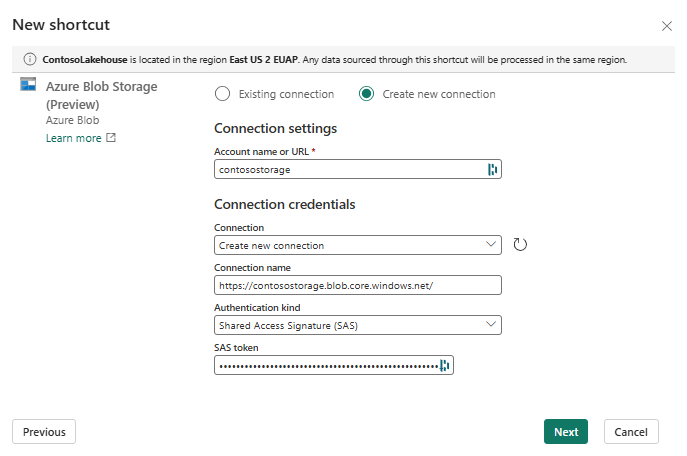The width and height of the screenshot is (687, 456).
Task: Click the Connection credentials heading
Action: 285,204
